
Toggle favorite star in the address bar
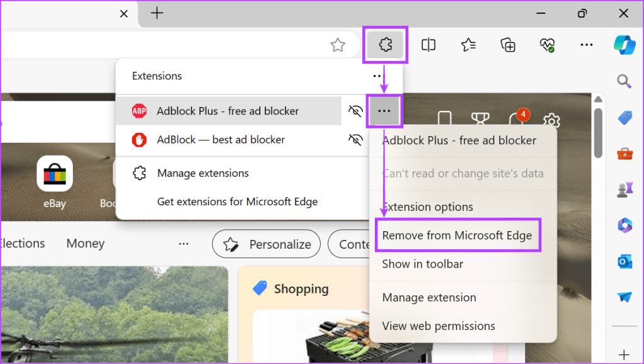click(338, 45)
